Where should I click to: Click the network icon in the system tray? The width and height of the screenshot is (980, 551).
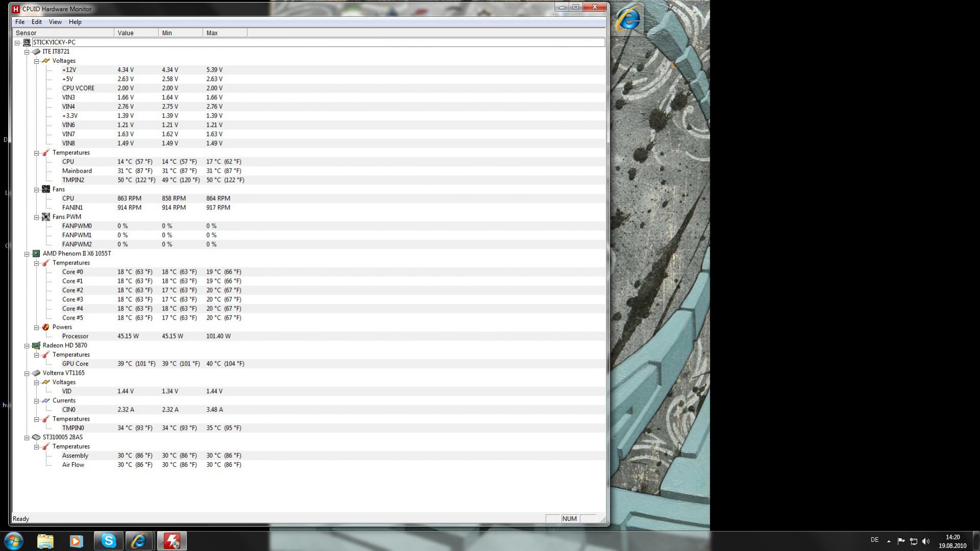click(914, 541)
